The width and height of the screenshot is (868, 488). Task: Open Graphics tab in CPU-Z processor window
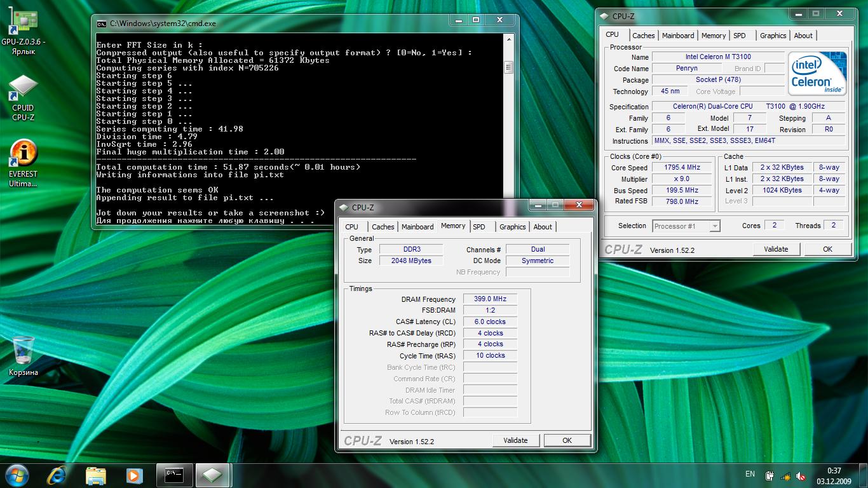[x=773, y=36]
